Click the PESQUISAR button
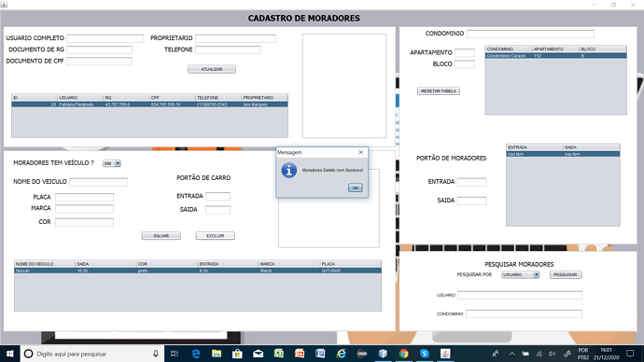This screenshot has width=644, height=362. 566,274
